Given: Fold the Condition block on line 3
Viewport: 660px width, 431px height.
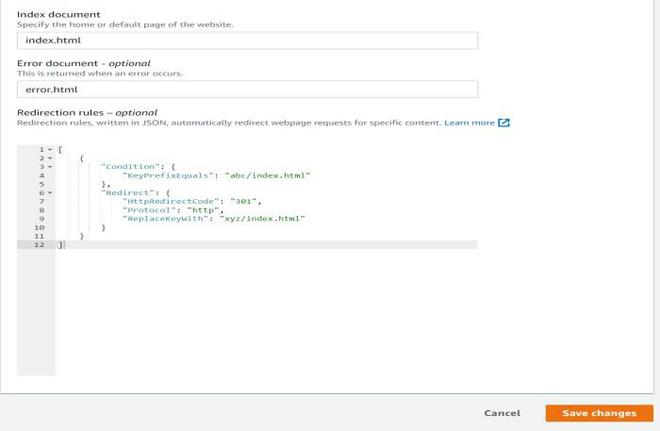Looking at the screenshot, I should click(50, 167).
